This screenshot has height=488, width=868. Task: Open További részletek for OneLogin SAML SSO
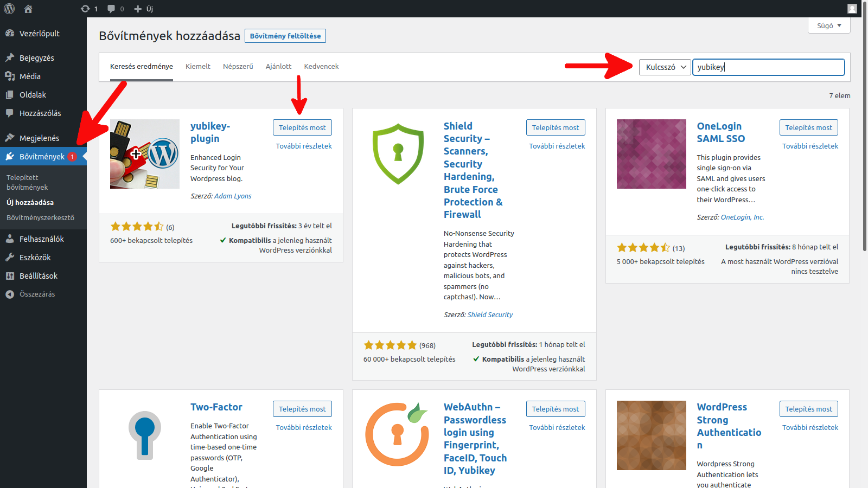[809, 146]
